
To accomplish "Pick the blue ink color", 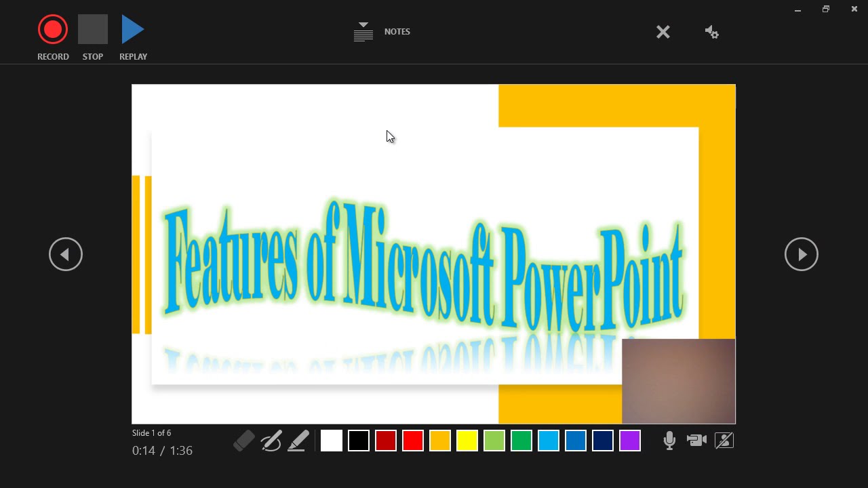I will pos(576,441).
